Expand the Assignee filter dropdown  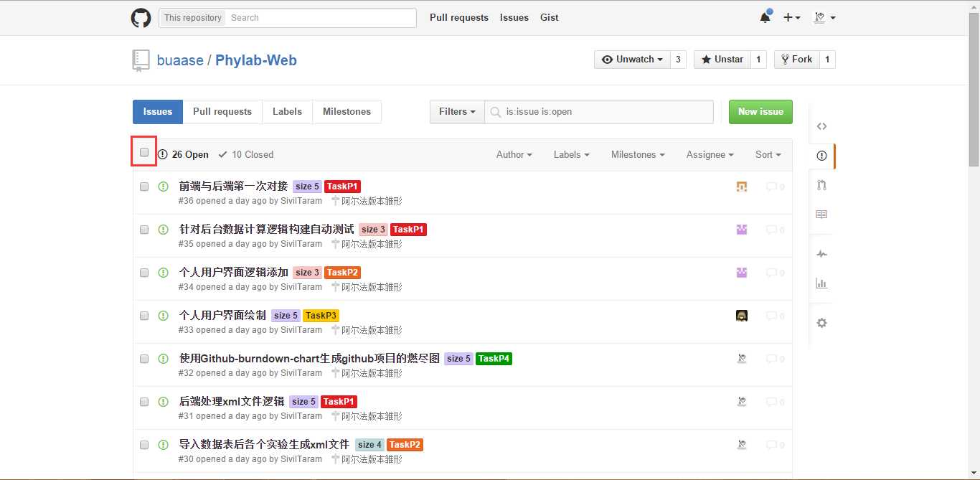(x=710, y=154)
